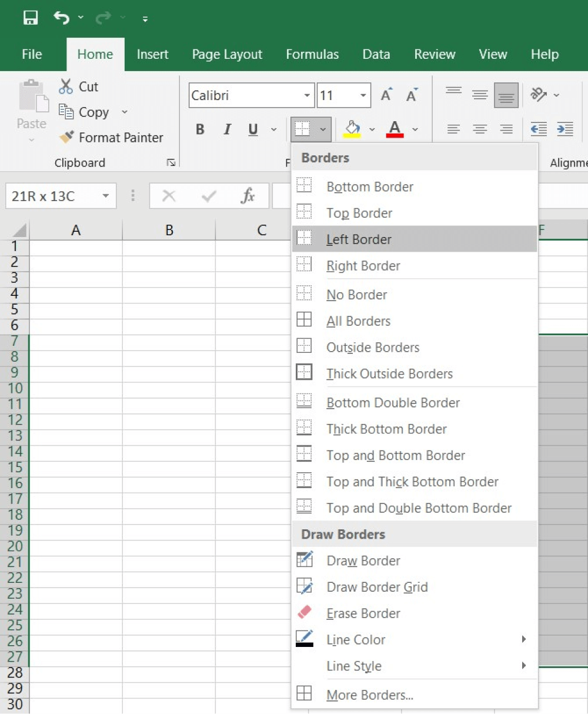This screenshot has height=714, width=588.
Task: Select No Border option
Action: coord(415,295)
